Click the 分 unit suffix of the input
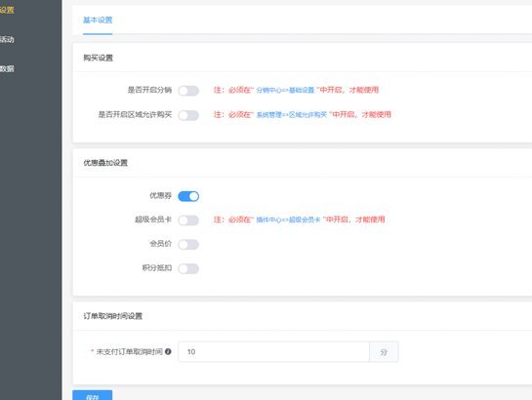 [x=384, y=352]
